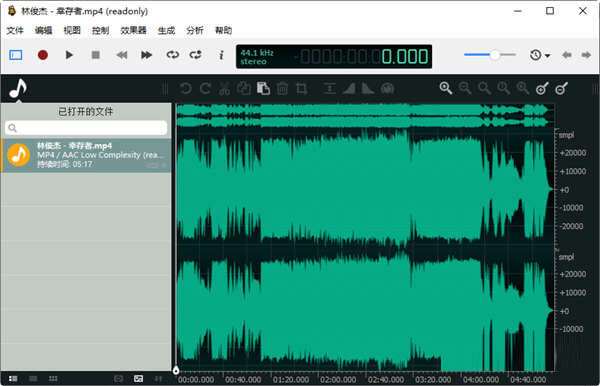
Task: Switch file list to grid view
Action: point(53,378)
